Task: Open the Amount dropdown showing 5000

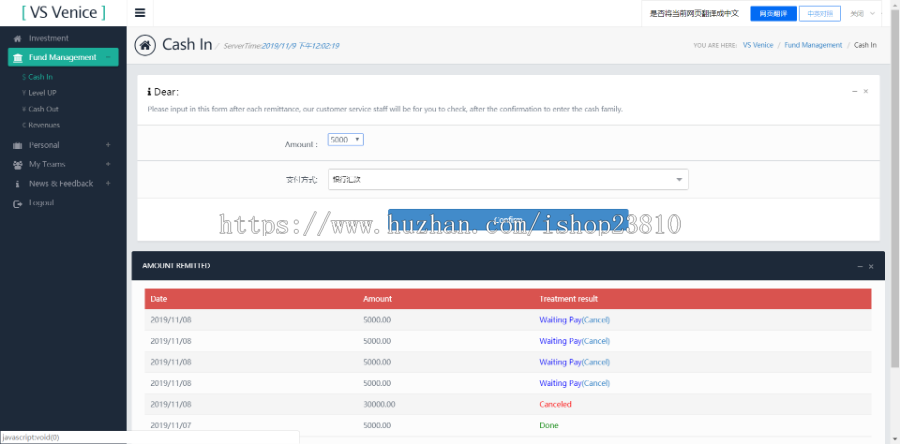Action: (346, 139)
